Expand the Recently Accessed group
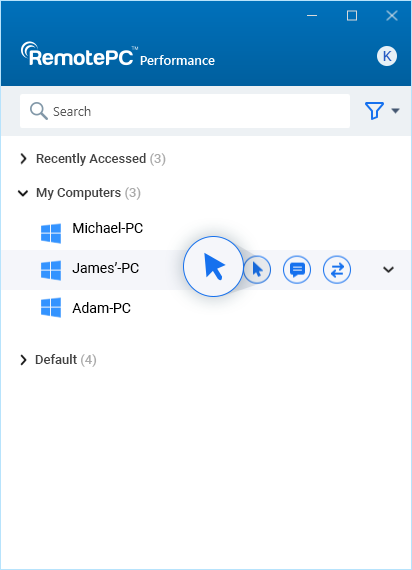 (23, 158)
